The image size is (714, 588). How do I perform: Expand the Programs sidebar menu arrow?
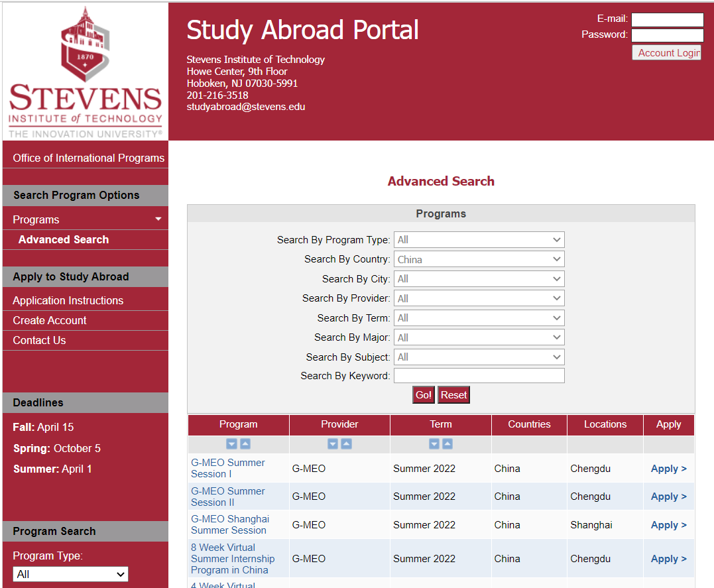pos(158,219)
